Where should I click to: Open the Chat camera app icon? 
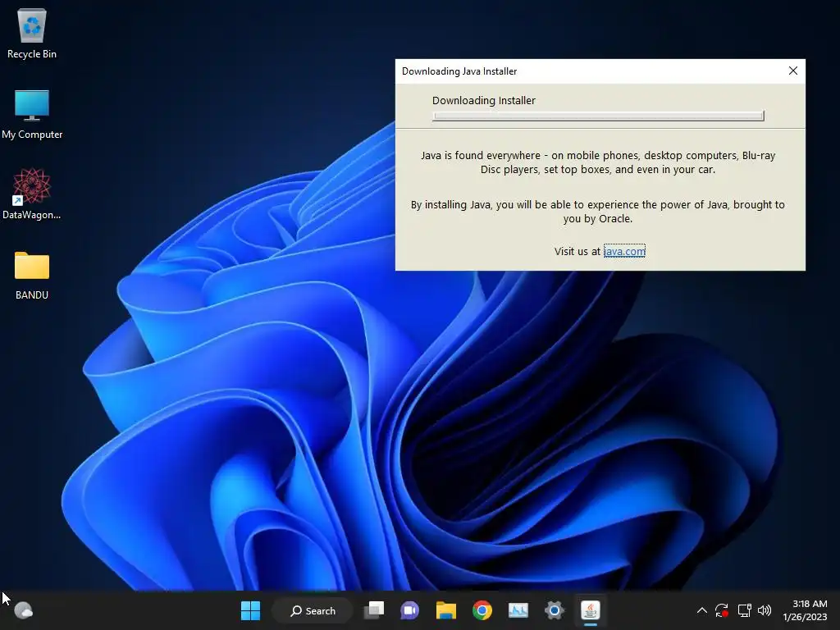pos(410,610)
